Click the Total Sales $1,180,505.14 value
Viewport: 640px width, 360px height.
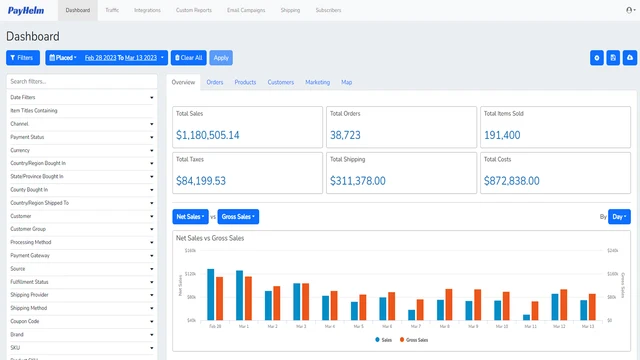tap(208, 135)
